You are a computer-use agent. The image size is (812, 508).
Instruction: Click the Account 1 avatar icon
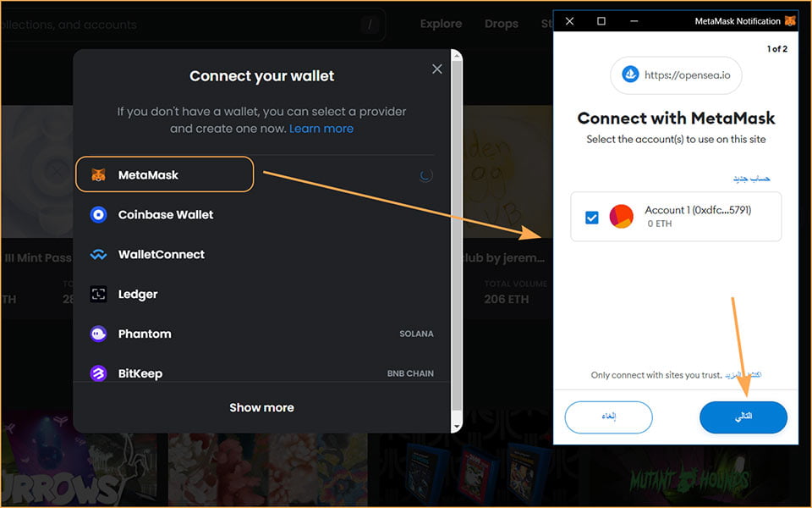pyautogui.click(x=622, y=216)
